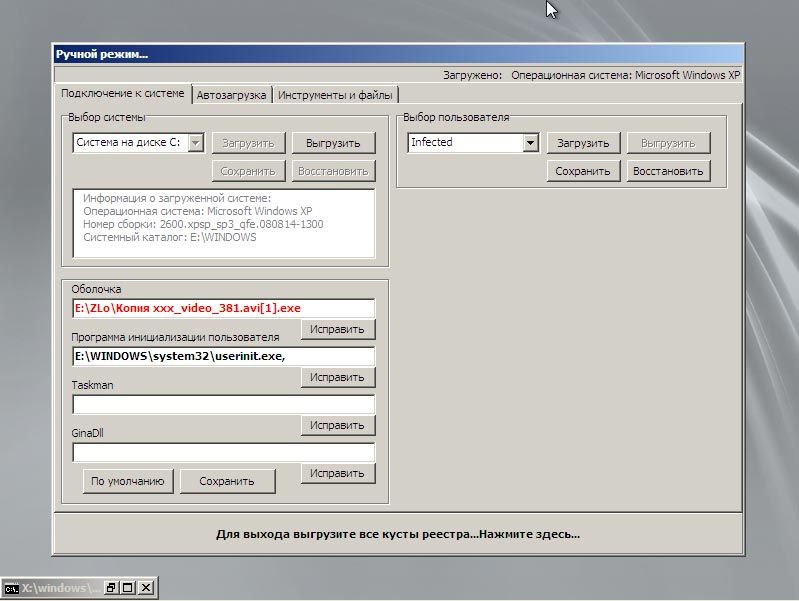799x601 pixels.
Task: Click Исправить under the Оболочка field
Action: (338, 330)
